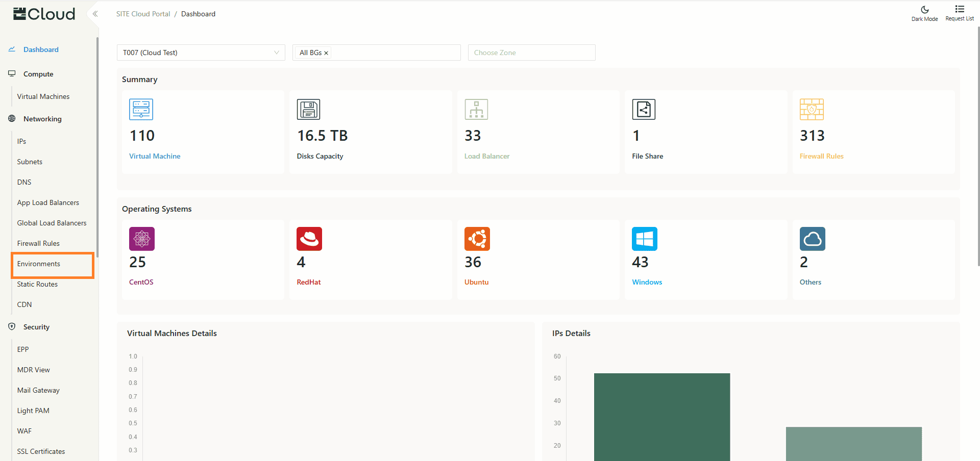
Task: Remove the All BGs filter tag
Action: coord(326,53)
